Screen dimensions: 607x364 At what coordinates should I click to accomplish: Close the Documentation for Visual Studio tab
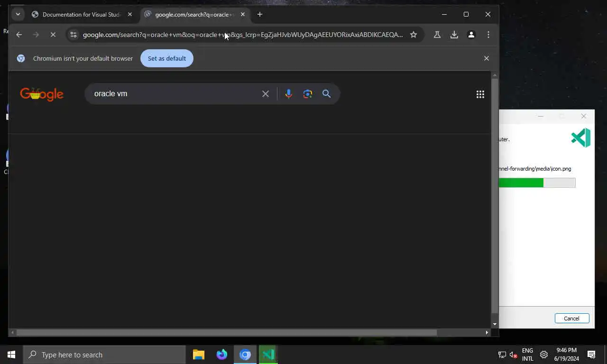(130, 14)
